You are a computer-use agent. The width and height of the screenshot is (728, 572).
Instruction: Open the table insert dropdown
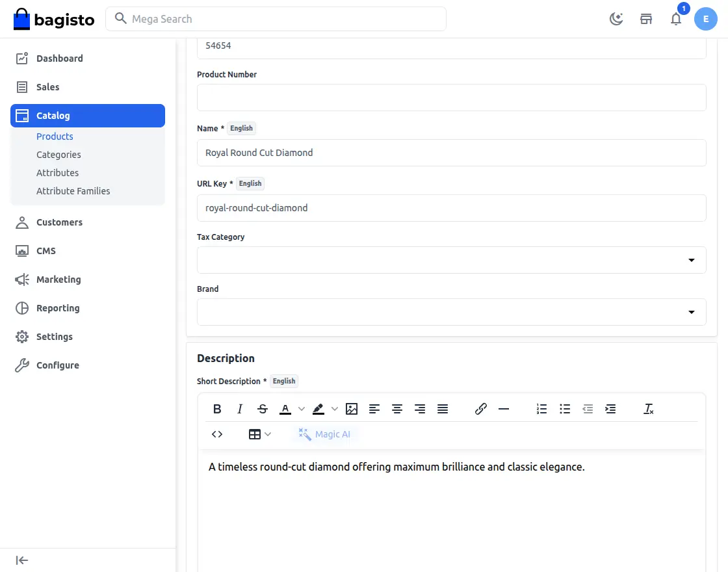[259, 434]
